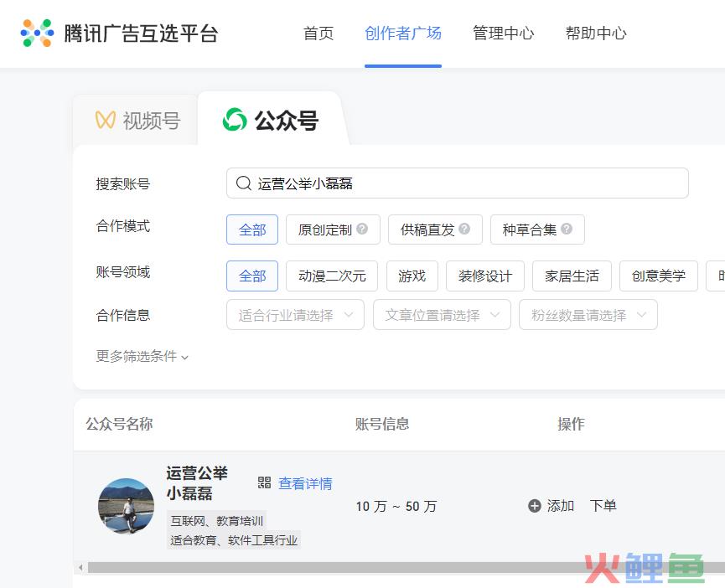Click the 视频号 butterfly icon
The height and width of the screenshot is (588, 725).
(106, 120)
